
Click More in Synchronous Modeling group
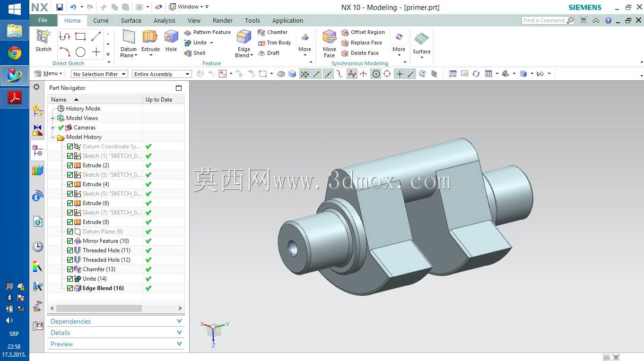pos(399,43)
